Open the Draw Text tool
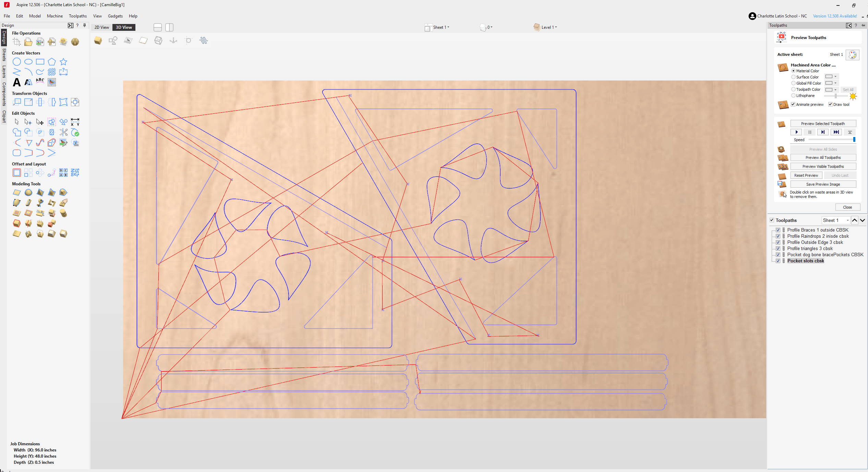Screen dimensions: 868x472 tap(16, 82)
